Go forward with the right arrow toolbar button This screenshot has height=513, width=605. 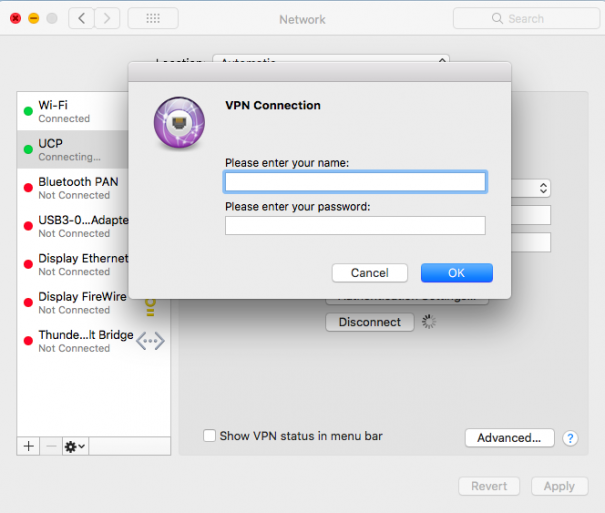pos(107,18)
